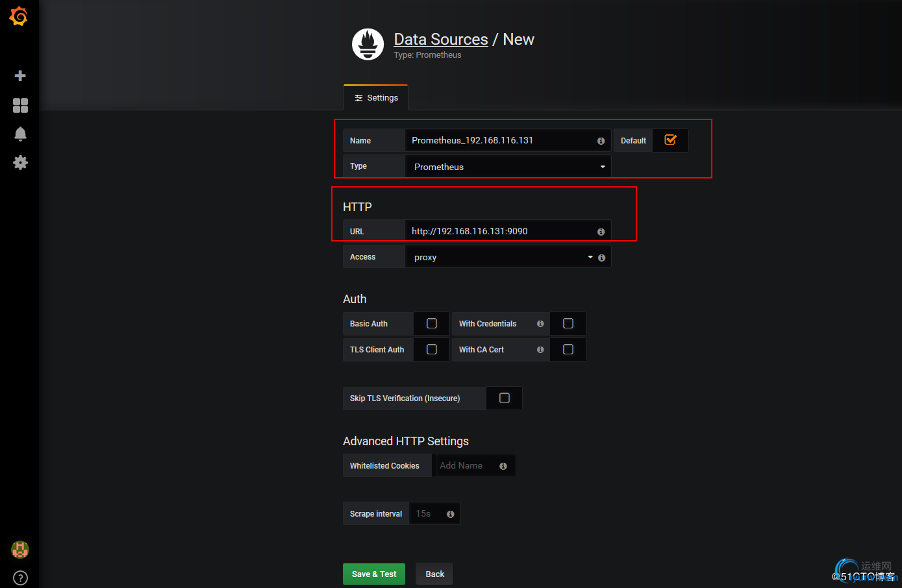Click the 'Basic Auth' label
The image size is (902, 588).
tap(369, 324)
